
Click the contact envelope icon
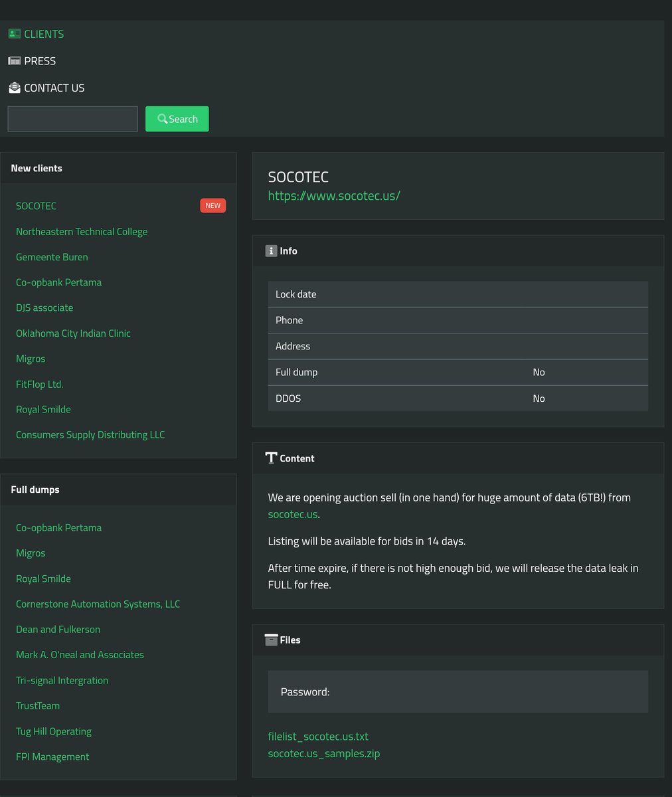15,87
